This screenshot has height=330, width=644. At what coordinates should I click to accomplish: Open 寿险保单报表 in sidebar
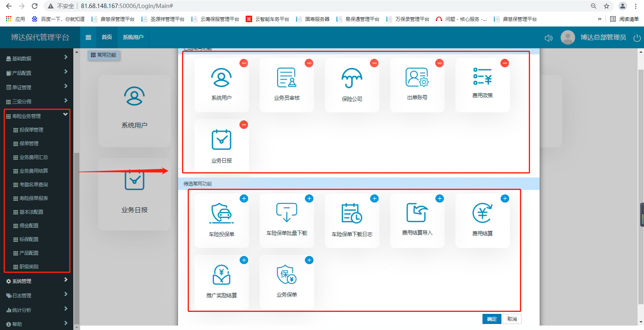tap(33, 198)
